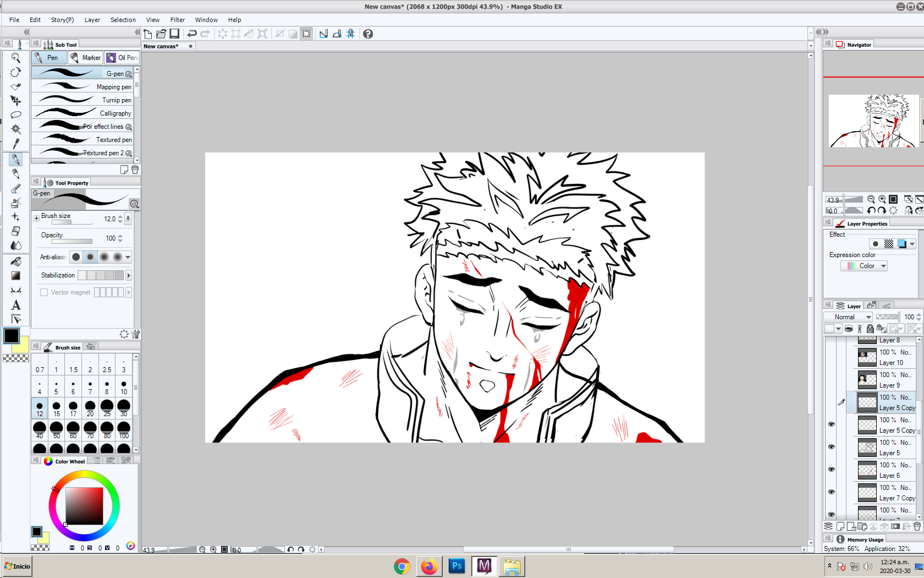Click the Save toolbar icon

click(174, 34)
